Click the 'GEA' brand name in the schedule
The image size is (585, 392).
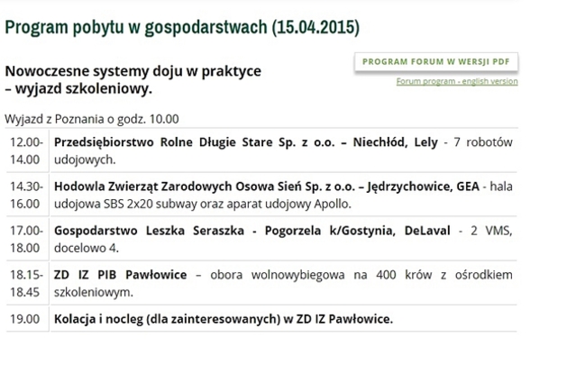468,186
